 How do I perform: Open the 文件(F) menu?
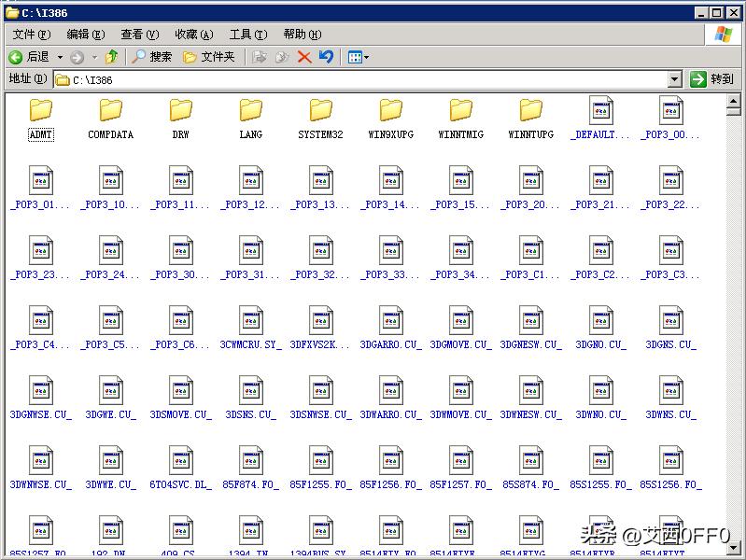[x=32, y=35]
